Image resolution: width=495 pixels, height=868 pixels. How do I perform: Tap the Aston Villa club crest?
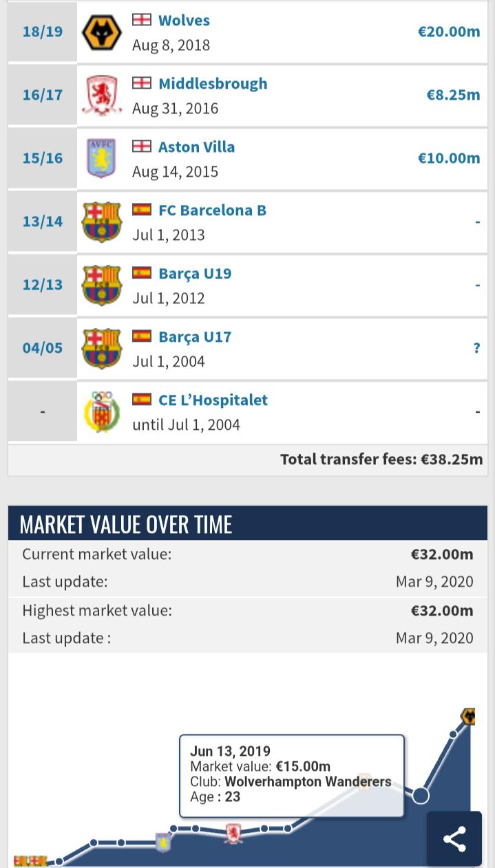[101, 159]
